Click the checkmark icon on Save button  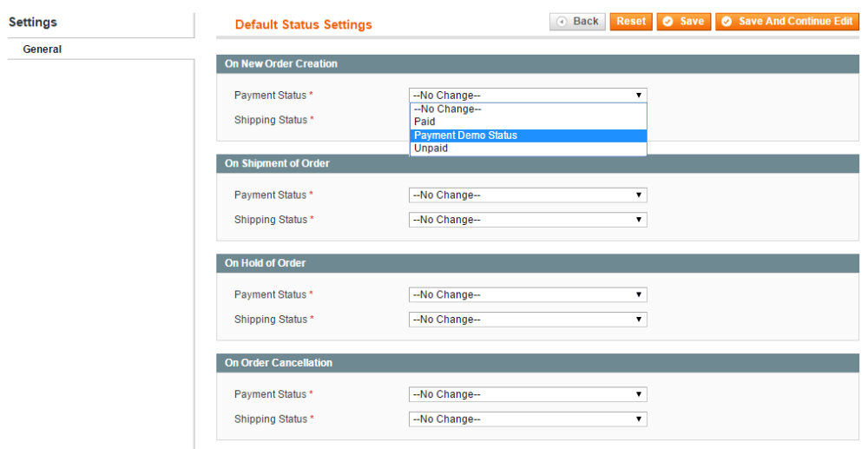click(x=668, y=22)
